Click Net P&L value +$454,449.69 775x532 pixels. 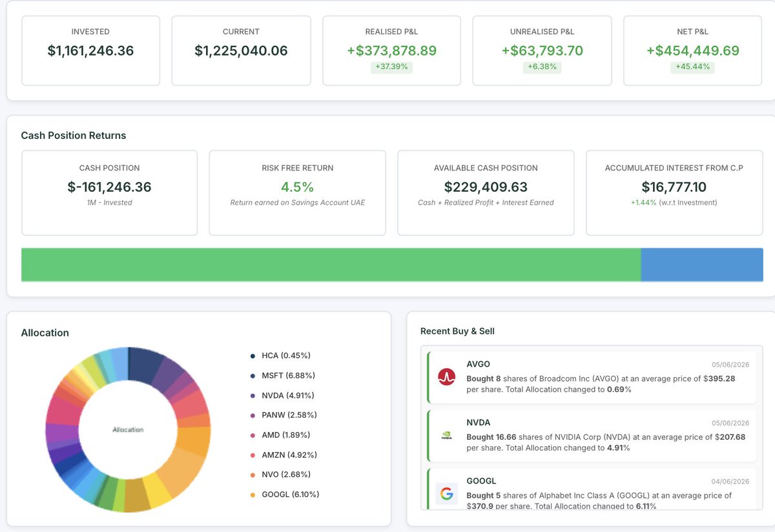[x=693, y=51]
